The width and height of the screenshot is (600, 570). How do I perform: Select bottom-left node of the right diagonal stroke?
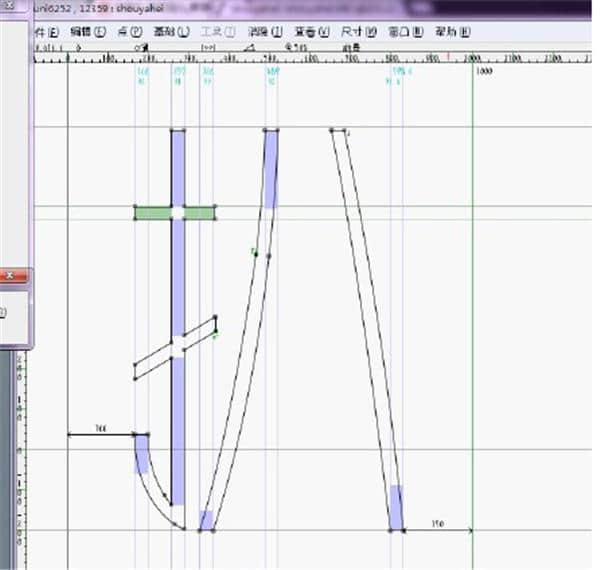[390, 530]
